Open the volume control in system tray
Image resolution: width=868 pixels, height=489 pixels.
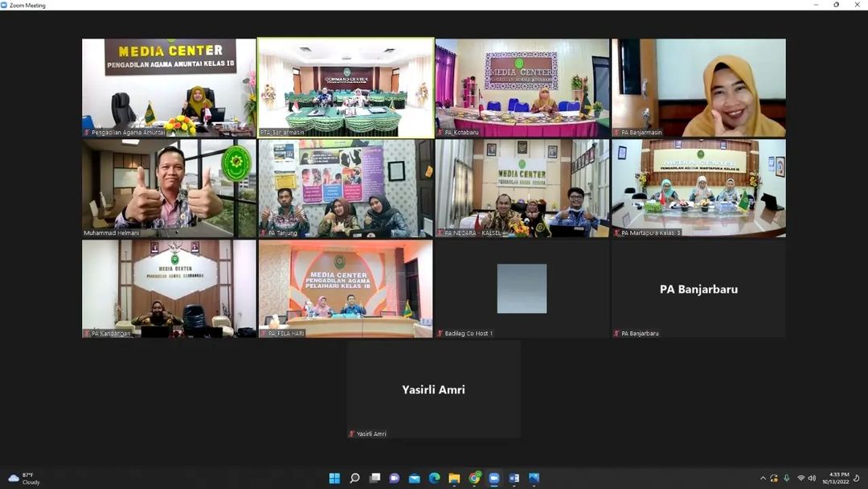point(812,479)
